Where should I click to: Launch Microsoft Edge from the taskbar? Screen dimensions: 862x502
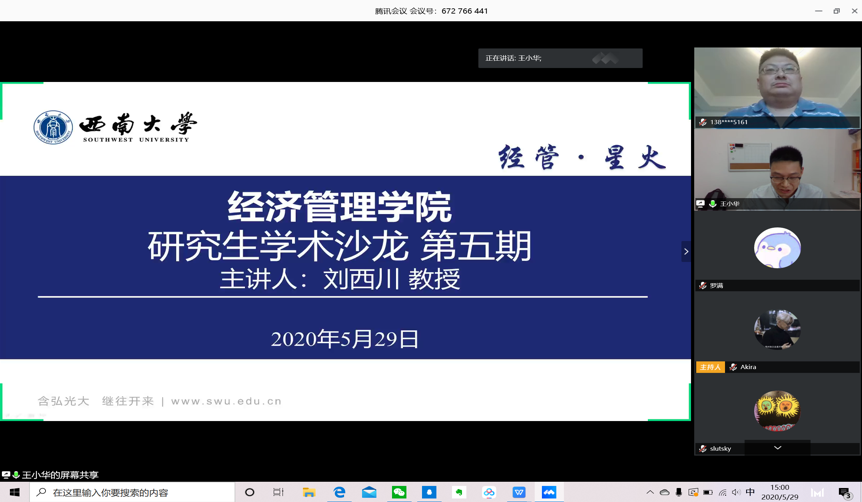(x=339, y=492)
